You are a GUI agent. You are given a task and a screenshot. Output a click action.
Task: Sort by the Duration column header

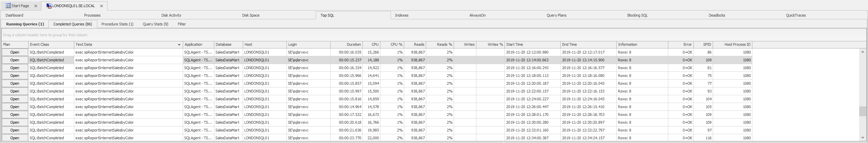pyautogui.click(x=347, y=45)
